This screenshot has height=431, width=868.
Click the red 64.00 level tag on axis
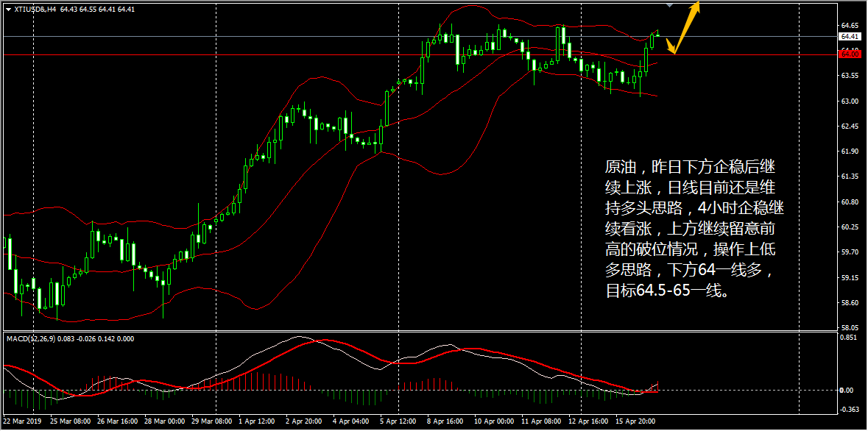(849, 54)
